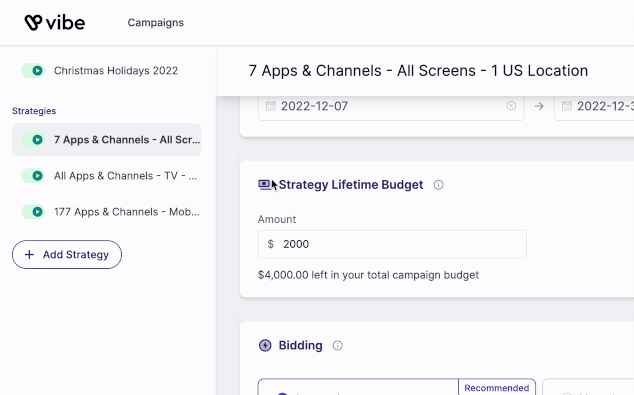Open the end date picker field
The height and width of the screenshot is (395, 634).
click(594, 106)
